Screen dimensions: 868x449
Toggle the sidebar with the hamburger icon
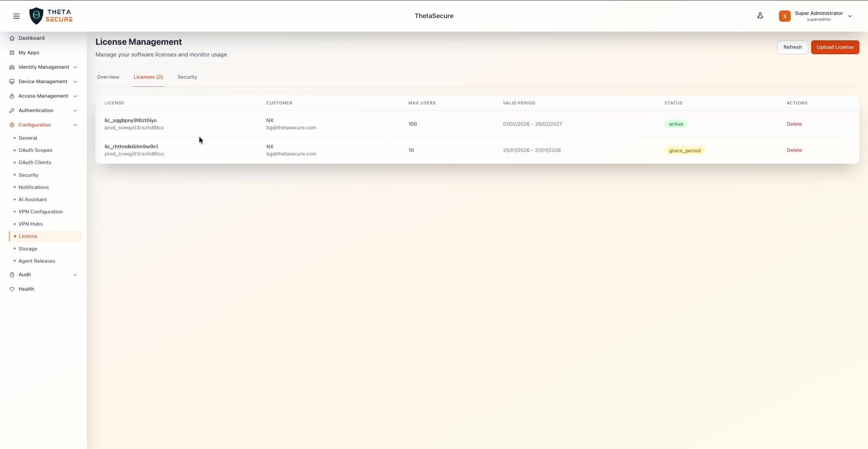[17, 16]
